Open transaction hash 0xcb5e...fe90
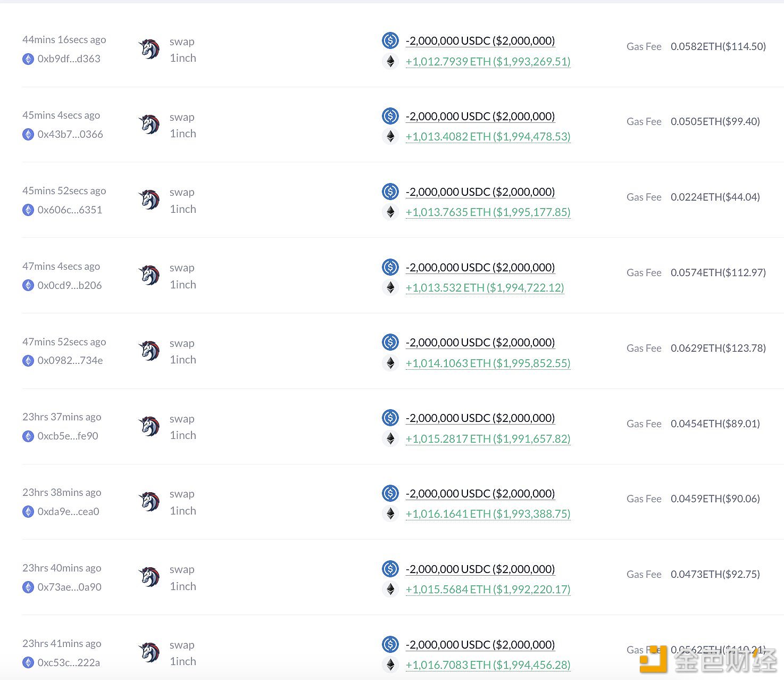This screenshot has height=680, width=784. tap(68, 436)
